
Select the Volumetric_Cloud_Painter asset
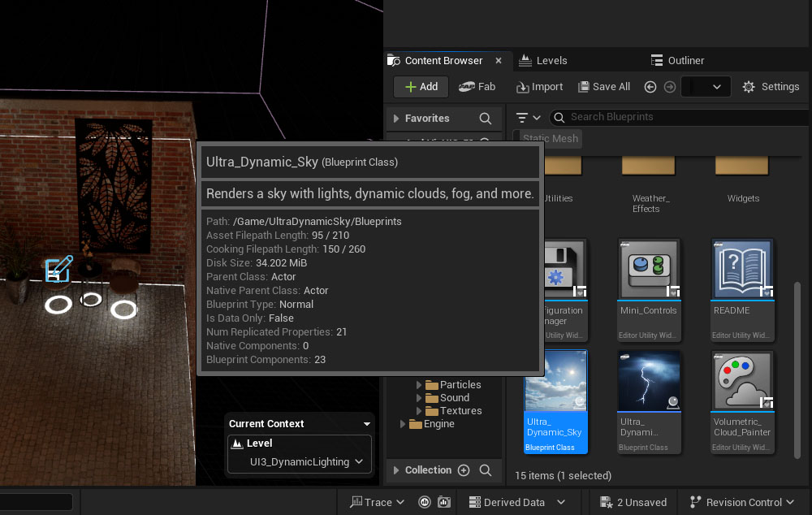tap(742, 402)
